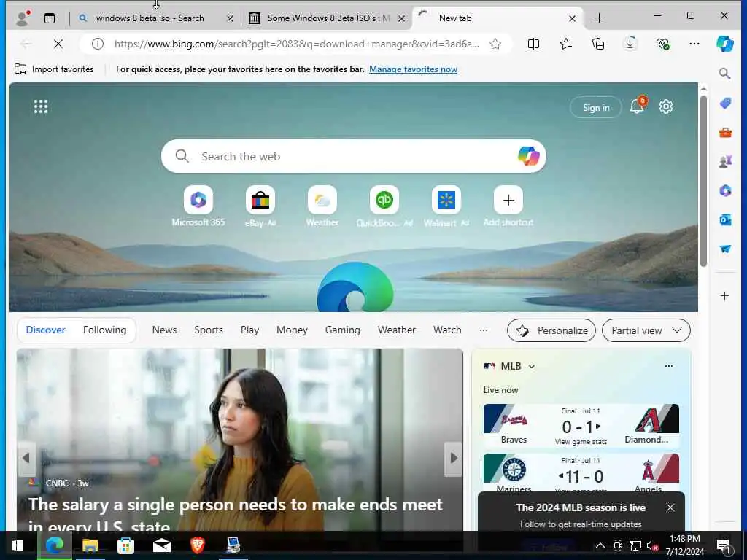
Task: Open the Sports category
Action: [x=208, y=330]
